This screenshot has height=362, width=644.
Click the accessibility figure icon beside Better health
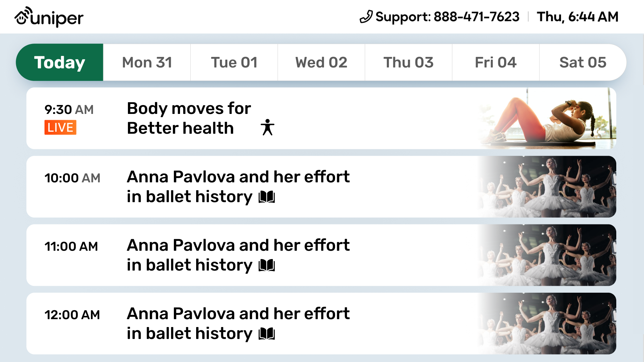267,127
